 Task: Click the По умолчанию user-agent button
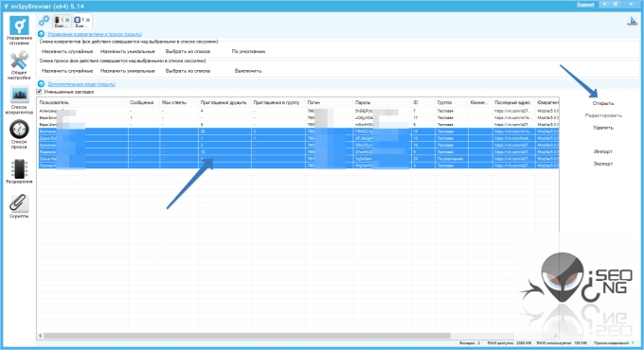click(x=248, y=52)
